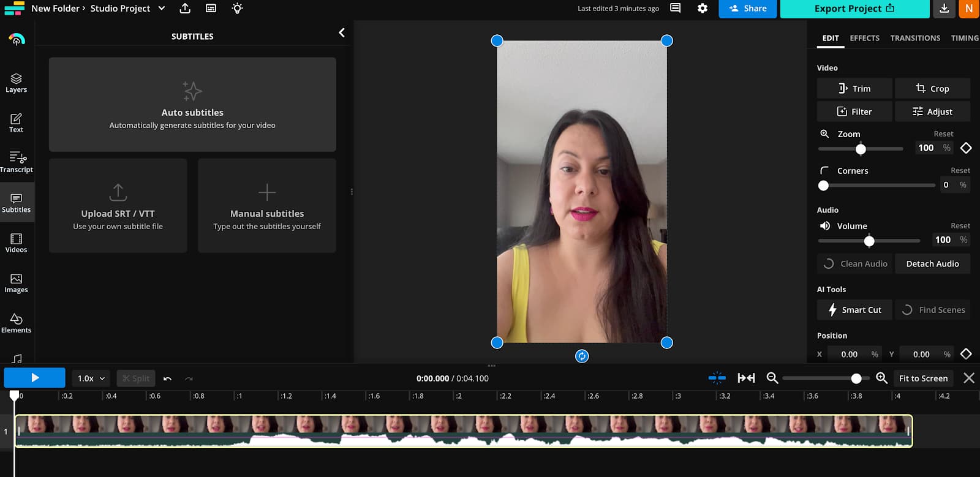This screenshot has width=980, height=477.
Task: Open the comments icon in top bar
Action: (x=675, y=9)
